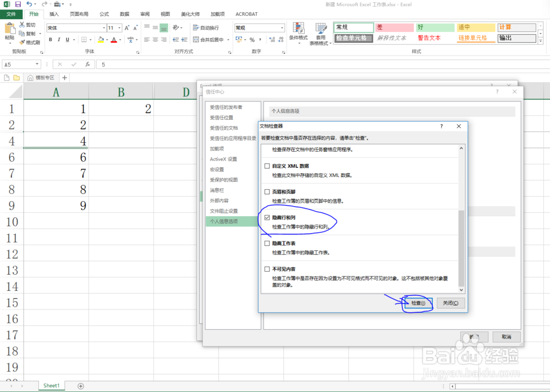This screenshot has height=392, width=550.
Task: Apply the 好 (Good) cell style
Action: click(435, 27)
